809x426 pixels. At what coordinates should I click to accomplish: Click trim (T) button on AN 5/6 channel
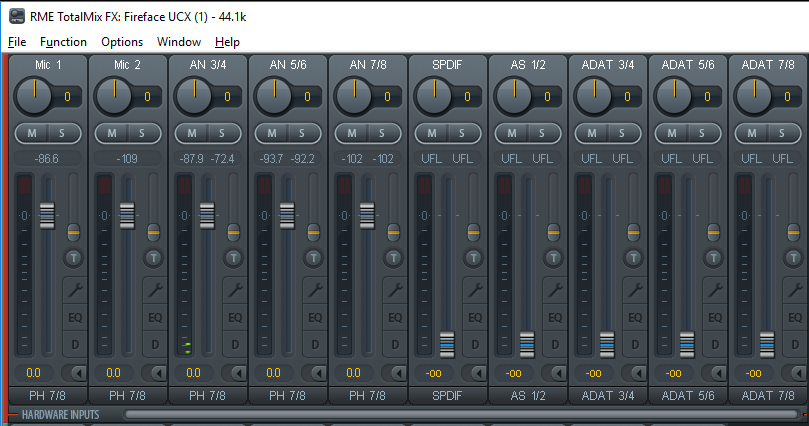coord(314,257)
